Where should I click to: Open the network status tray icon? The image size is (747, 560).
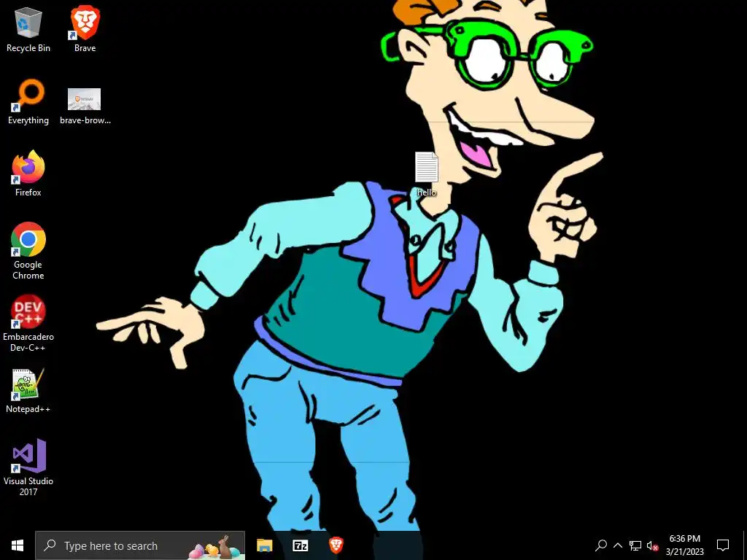(x=635, y=545)
